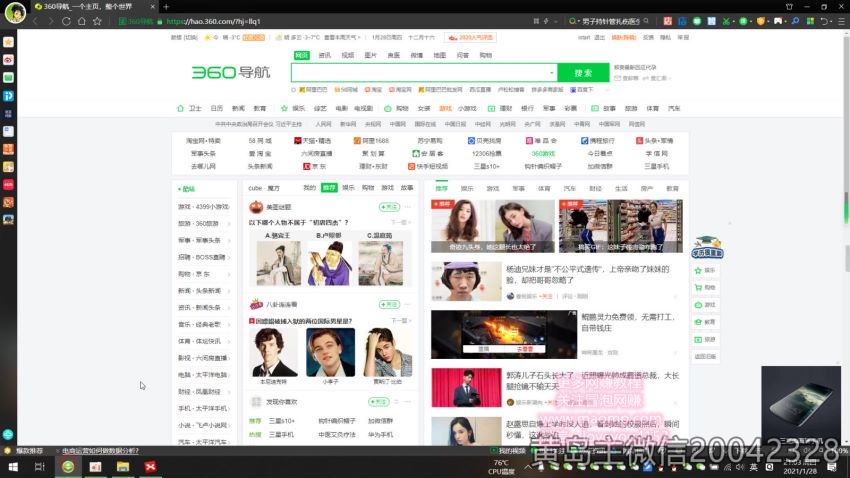Open the supermarket photo news thumbnail
Image resolution: width=850 pixels, height=478 pixels.
[621, 226]
